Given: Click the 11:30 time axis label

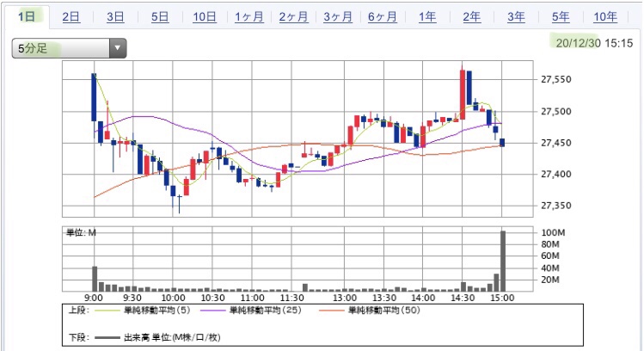Looking at the screenshot, I should pos(292,298).
